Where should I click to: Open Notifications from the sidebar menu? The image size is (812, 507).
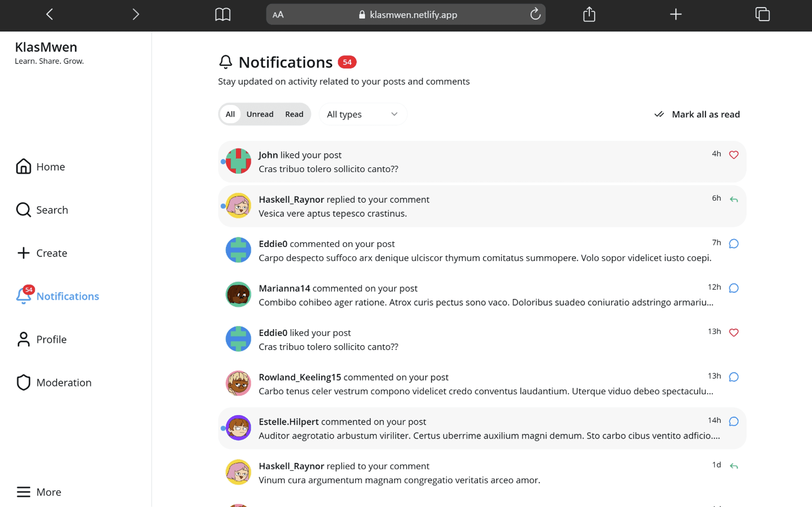(x=68, y=296)
